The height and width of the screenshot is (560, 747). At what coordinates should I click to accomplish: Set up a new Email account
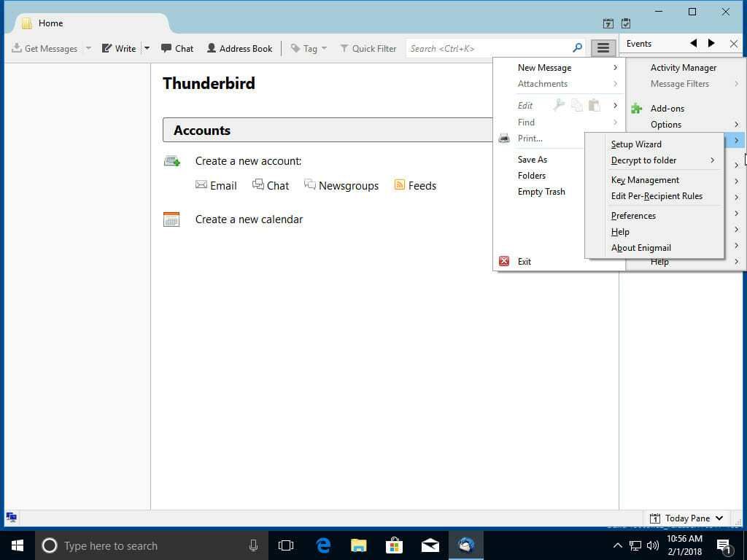pyautogui.click(x=216, y=186)
